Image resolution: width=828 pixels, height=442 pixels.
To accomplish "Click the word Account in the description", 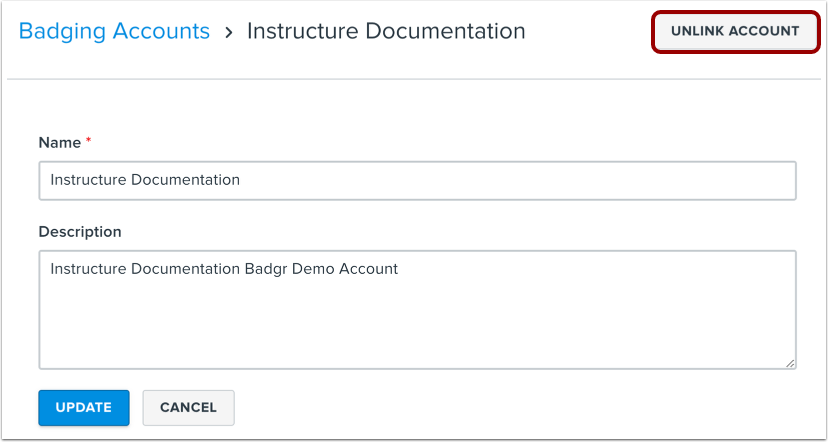I will pyautogui.click(x=368, y=268).
